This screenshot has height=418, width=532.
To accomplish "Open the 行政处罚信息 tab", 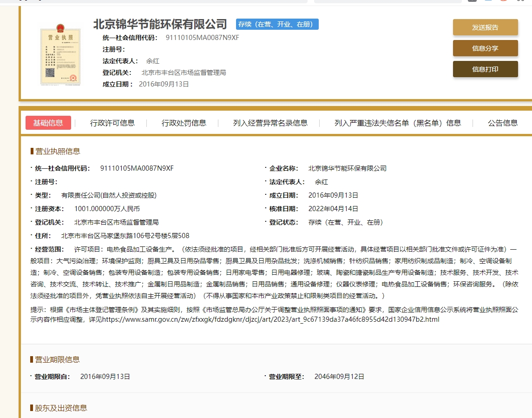I will (184, 123).
